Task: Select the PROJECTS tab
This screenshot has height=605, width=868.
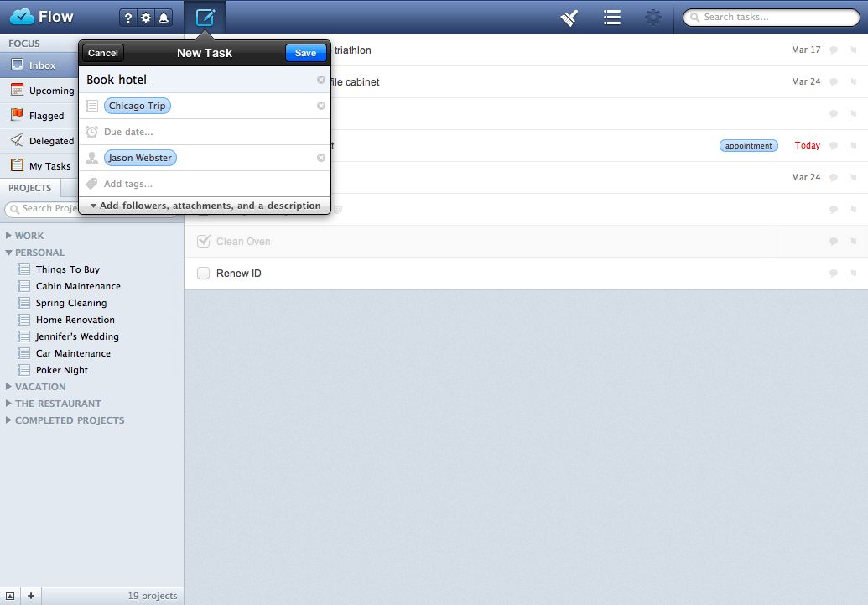Action: 30,188
